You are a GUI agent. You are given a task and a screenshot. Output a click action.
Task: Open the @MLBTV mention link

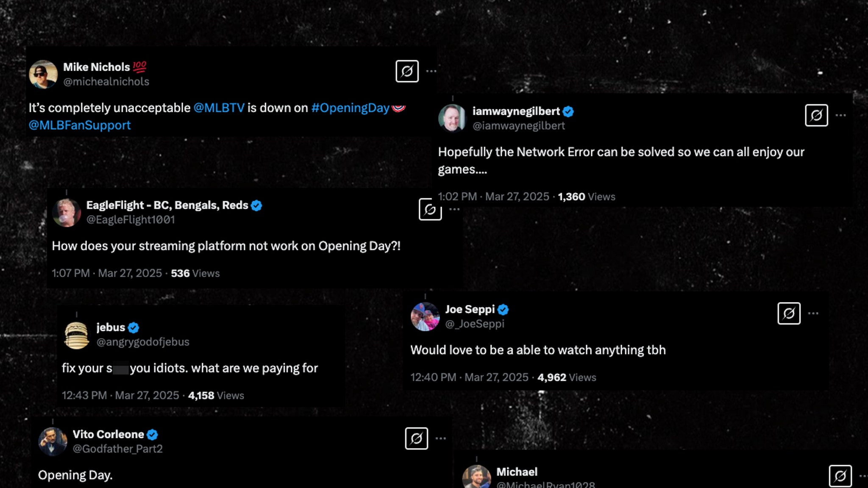click(219, 108)
